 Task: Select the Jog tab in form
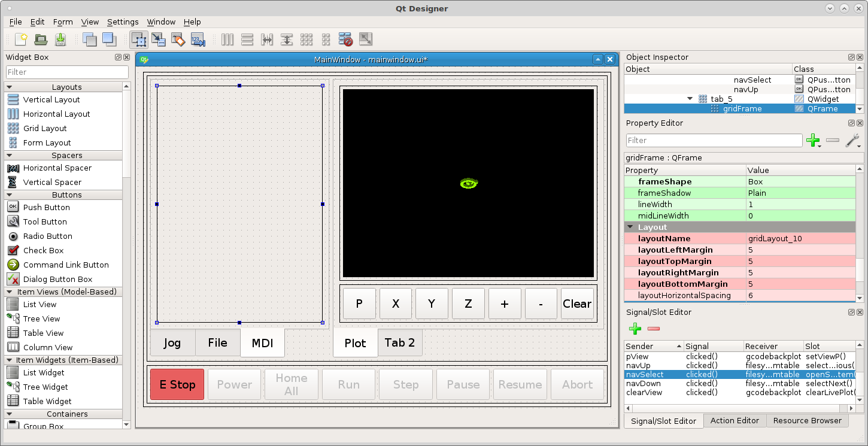172,343
